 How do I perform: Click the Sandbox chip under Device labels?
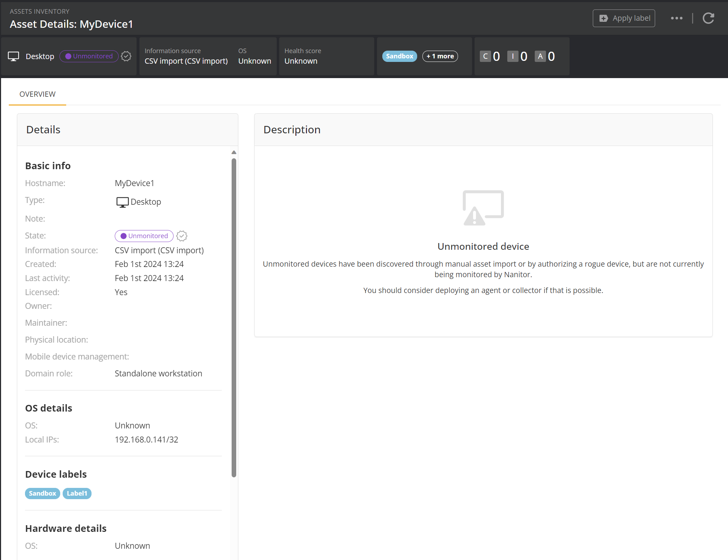(x=42, y=494)
